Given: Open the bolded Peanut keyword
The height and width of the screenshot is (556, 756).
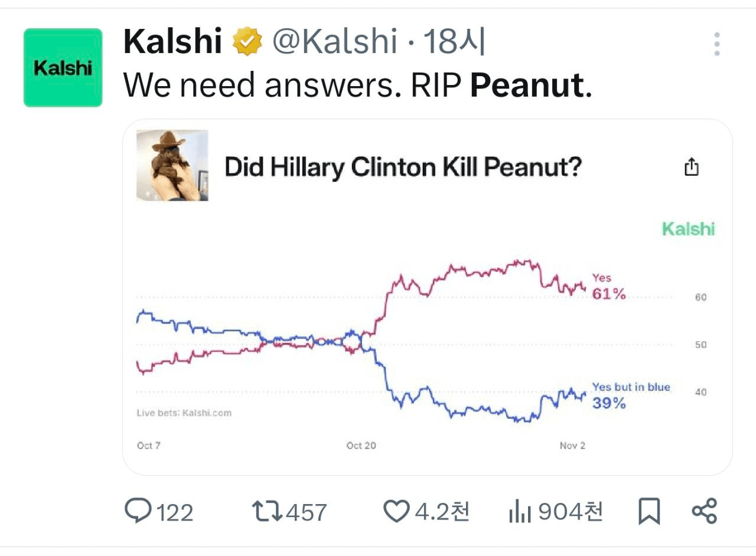Looking at the screenshot, I should tap(527, 86).
